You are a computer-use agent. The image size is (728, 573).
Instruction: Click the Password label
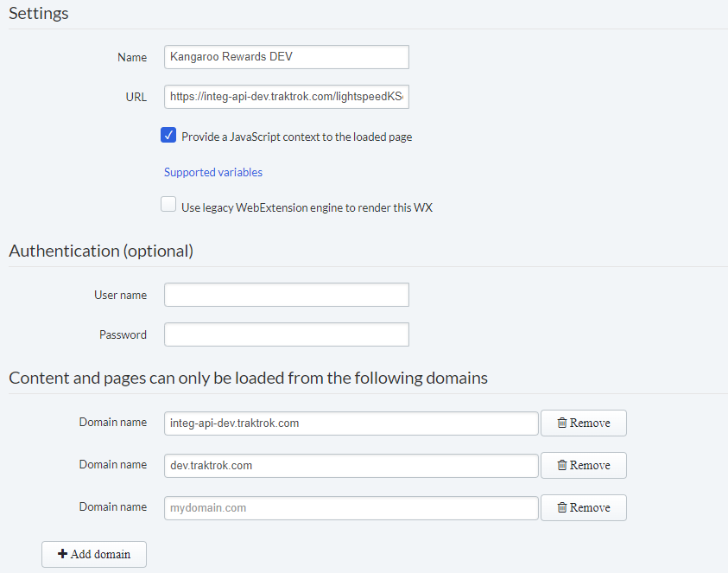point(123,335)
